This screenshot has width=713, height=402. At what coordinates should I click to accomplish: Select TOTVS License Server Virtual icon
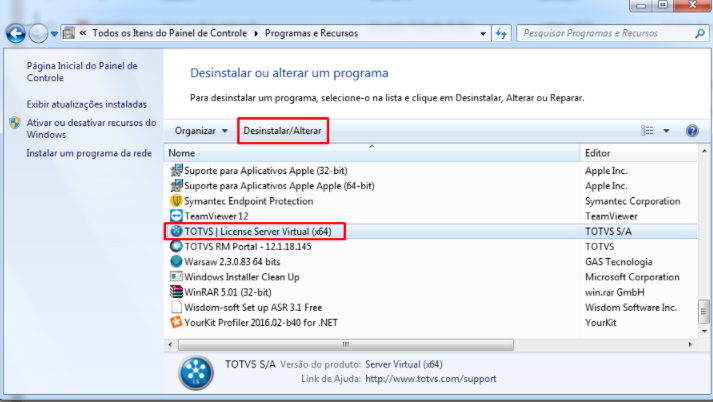coord(176,231)
